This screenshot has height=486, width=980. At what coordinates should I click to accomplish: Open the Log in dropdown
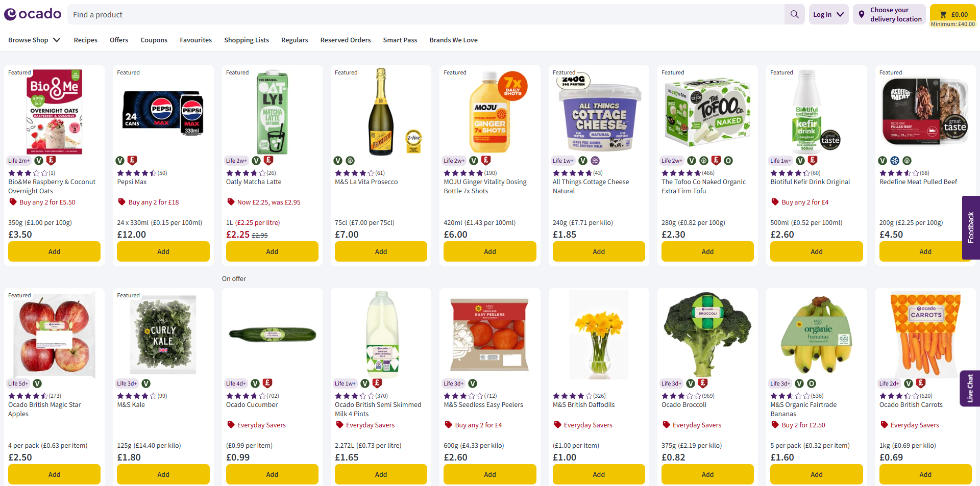coord(828,14)
